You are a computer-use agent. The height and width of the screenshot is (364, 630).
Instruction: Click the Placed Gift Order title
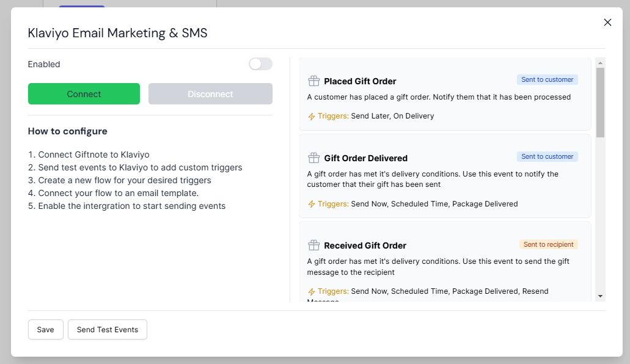360,81
